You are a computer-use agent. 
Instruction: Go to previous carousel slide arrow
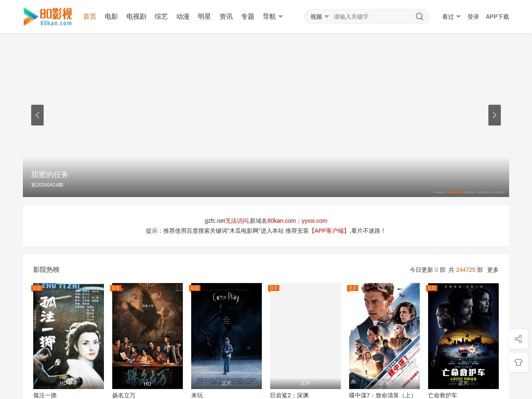pyautogui.click(x=37, y=115)
